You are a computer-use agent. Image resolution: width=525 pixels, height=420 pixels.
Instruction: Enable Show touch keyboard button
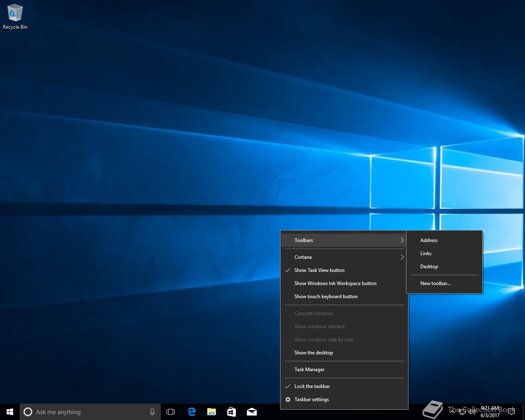pos(326,297)
